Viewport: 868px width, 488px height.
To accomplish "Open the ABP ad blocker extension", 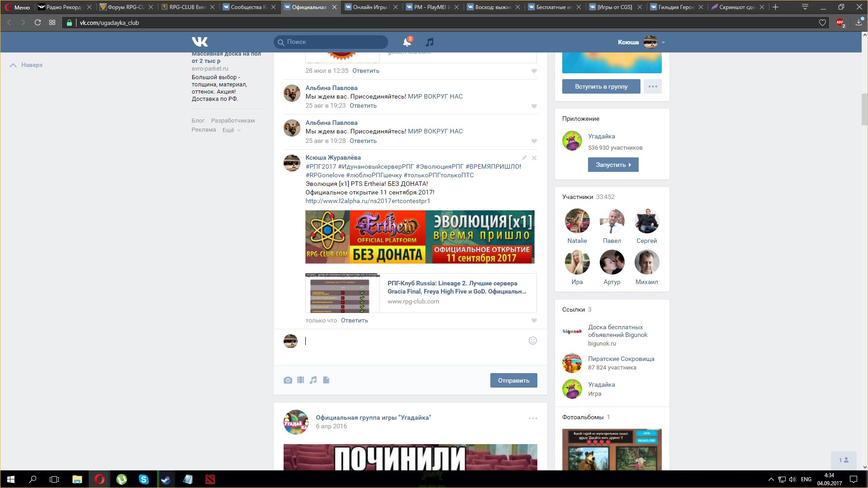I will click(840, 23).
